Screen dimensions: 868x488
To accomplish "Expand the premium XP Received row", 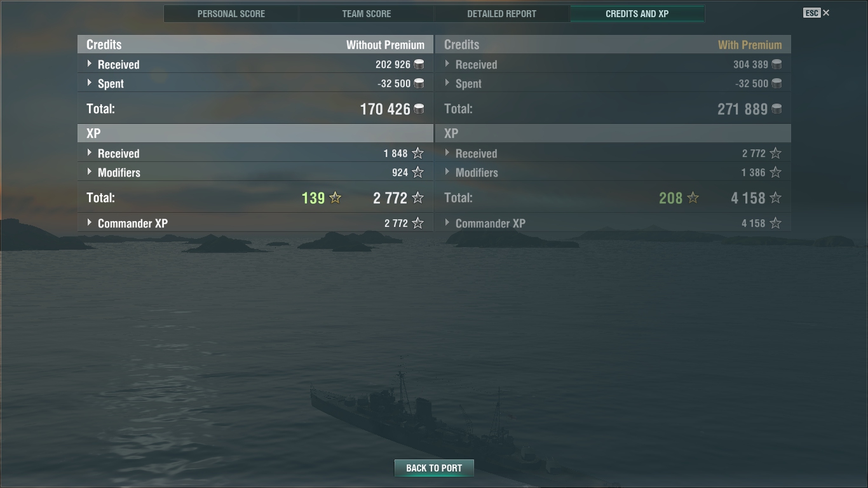I will pos(613,153).
